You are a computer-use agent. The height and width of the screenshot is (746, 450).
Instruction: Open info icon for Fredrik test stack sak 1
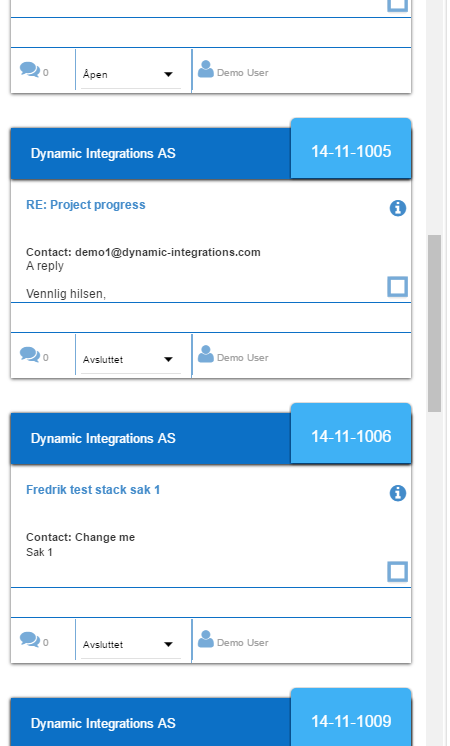(398, 493)
